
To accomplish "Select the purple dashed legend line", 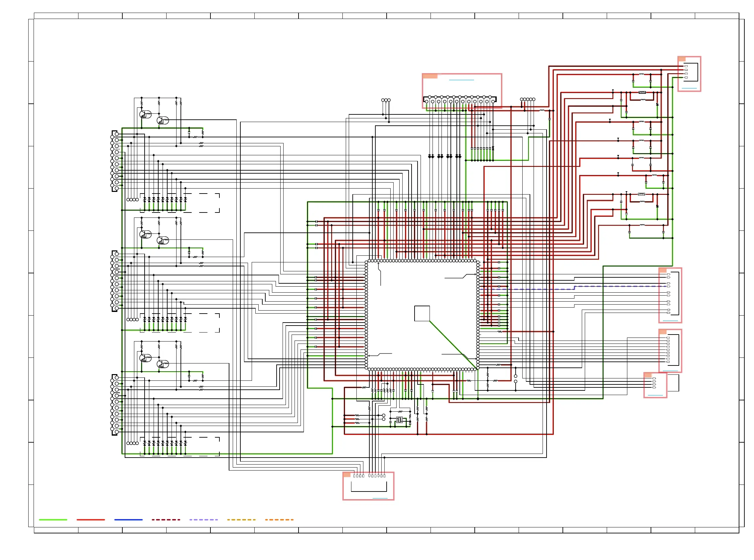I will 204,519.
